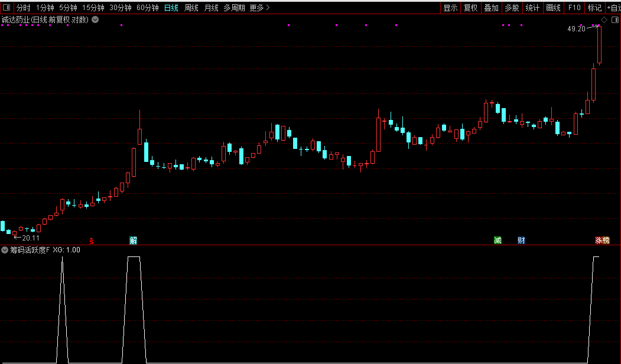Open the dropdown next to 诚达药业 title
This screenshot has height=364, width=621.
[x=95, y=19]
